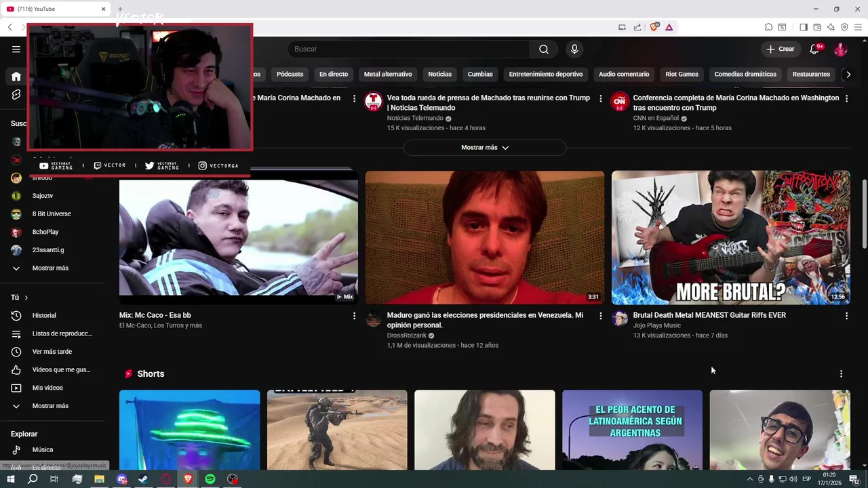868x488 pixels.
Task: Open Brave Leo AI sparkle icon
Action: coord(831,27)
